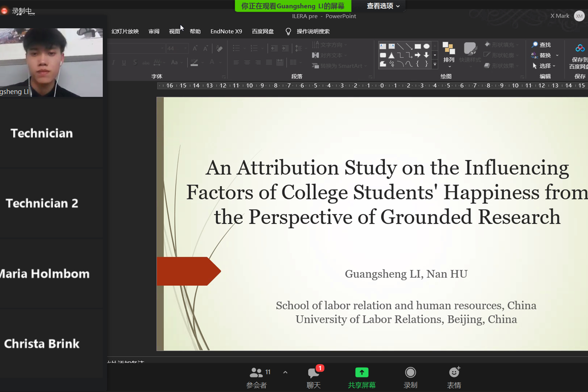Click Guangsheng LI's video thumbnail
The height and width of the screenshot is (392, 588).
coord(51,62)
